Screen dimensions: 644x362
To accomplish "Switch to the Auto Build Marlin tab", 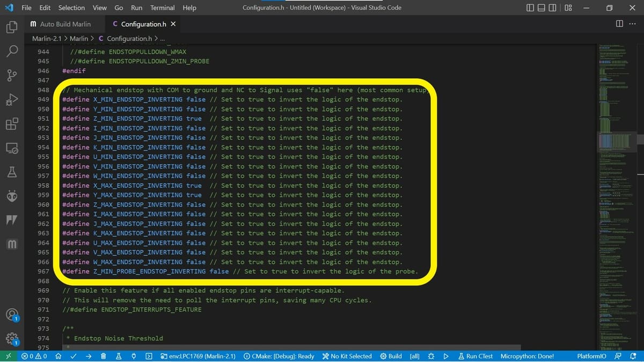I will [65, 24].
